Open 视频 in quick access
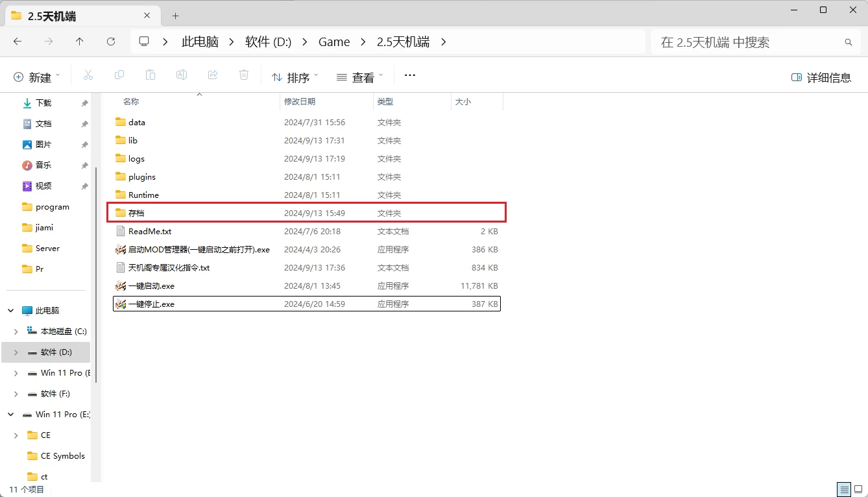The image size is (868, 497). point(43,186)
